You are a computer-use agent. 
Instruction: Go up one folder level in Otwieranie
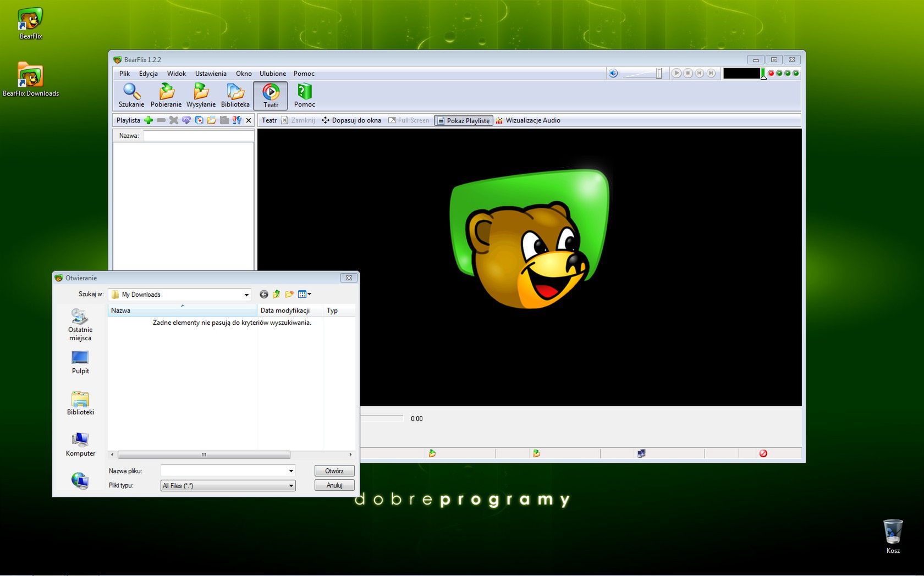(x=277, y=295)
